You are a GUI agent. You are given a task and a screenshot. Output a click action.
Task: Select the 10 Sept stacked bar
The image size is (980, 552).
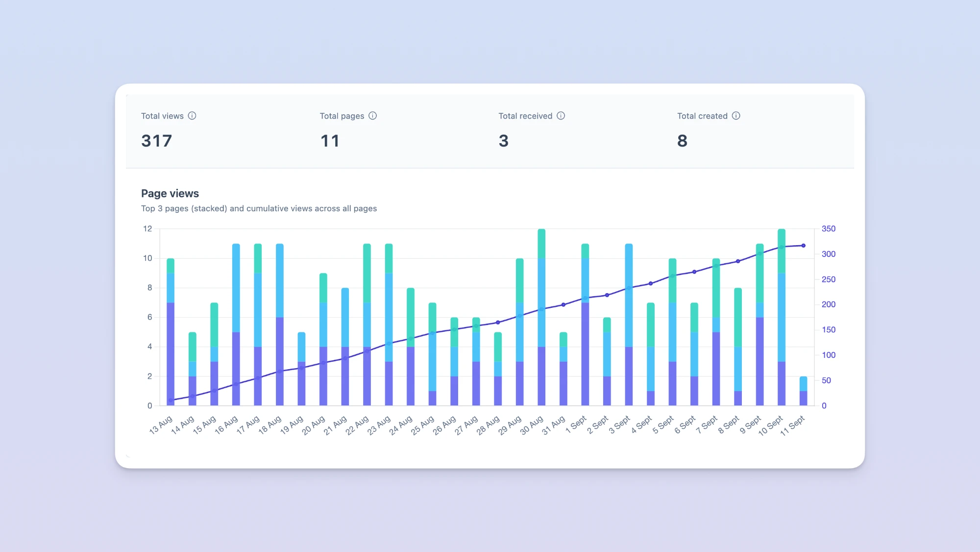point(782,317)
